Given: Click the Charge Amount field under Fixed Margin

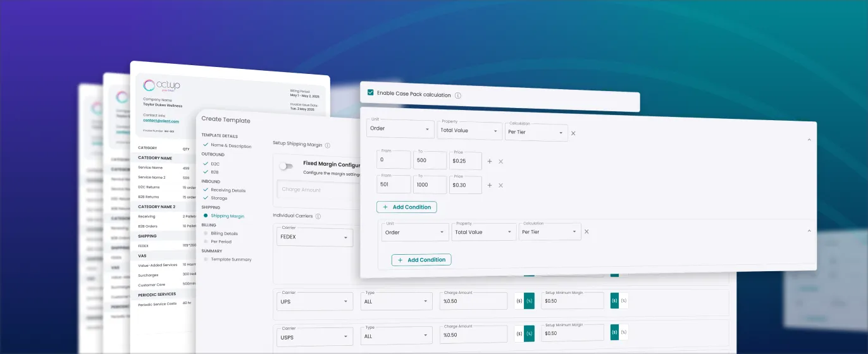Looking at the screenshot, I should 318,190.
